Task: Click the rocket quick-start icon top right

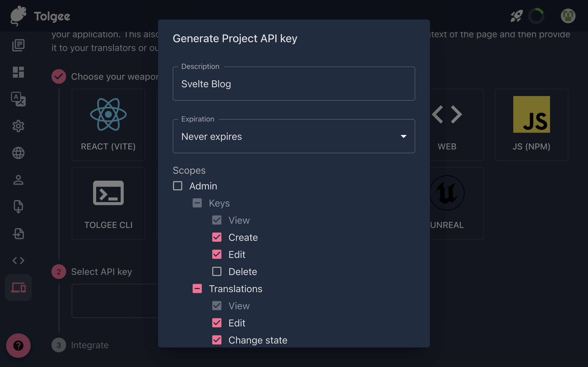Action: pyautogui.click(x=516, y=16)
